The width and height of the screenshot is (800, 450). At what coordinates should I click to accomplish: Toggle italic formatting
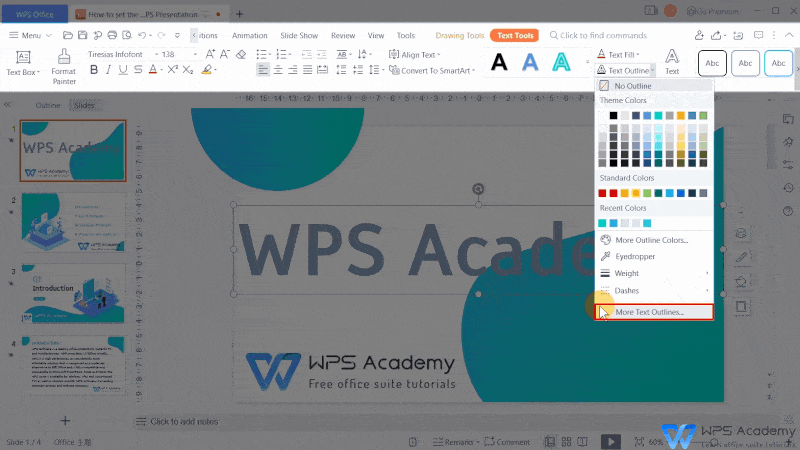108,70
